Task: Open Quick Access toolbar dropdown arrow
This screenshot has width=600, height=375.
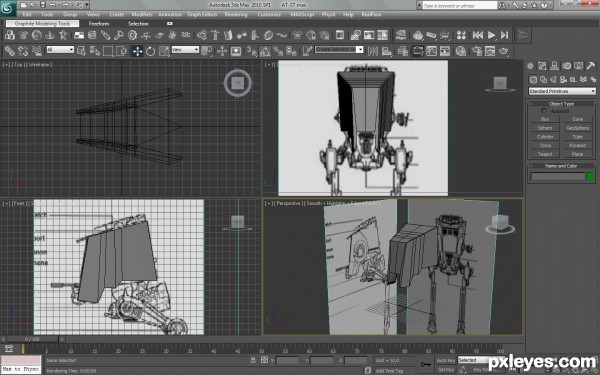Action: 87,5
